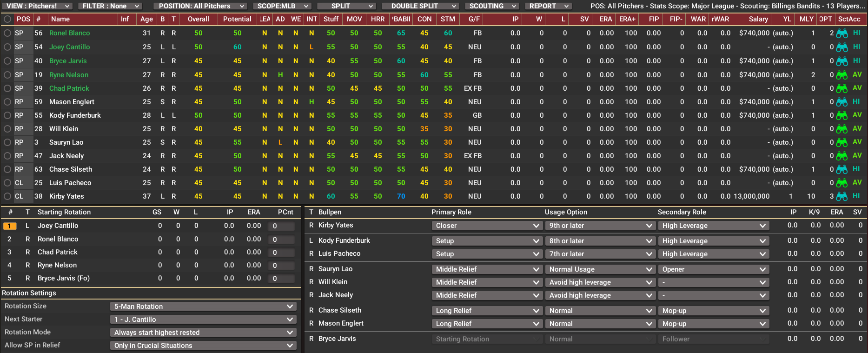This screenshot has height=353, width=868.
Task: Open the SPLIT dropdown
Action: coord(346,6)
